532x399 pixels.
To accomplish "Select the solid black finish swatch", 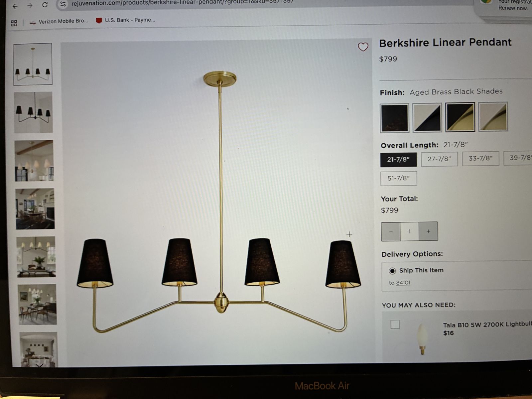I will (x=394, y=118).
